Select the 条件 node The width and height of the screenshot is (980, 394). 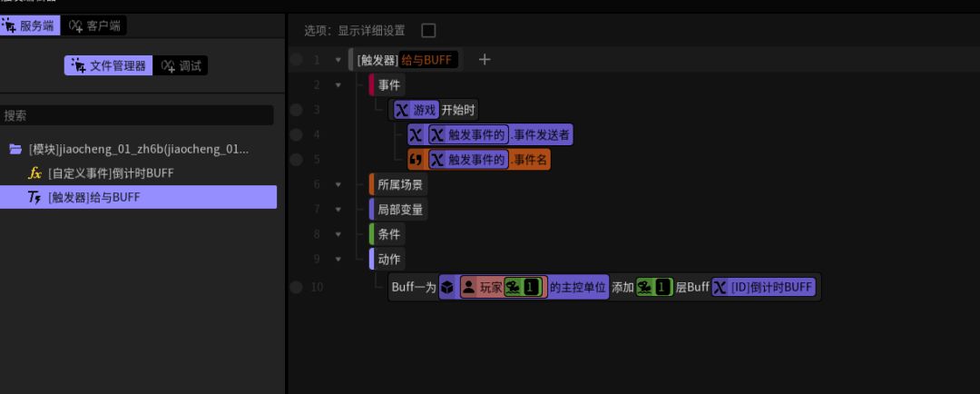pyautogui.click(x=387, y=234)
